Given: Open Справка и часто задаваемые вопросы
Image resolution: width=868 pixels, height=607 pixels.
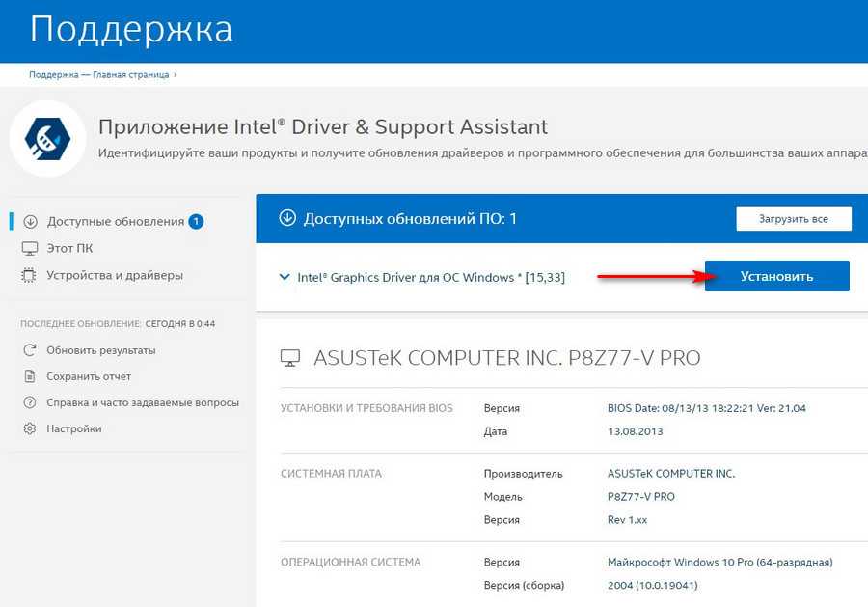Looking at the screenshot, I should tap(143, 402).
